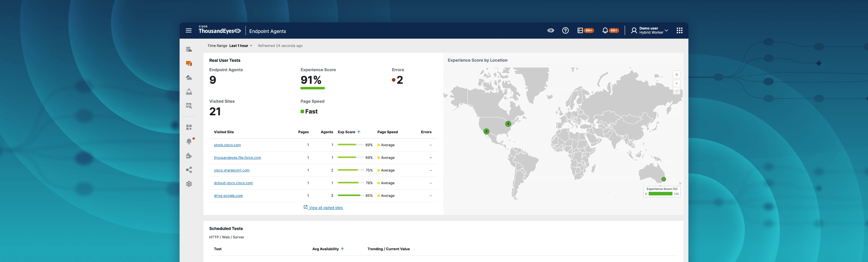Image resolution: width=868 pixels, height=262 pixels.
Task: Click the Pages column header
Action: 303,132
